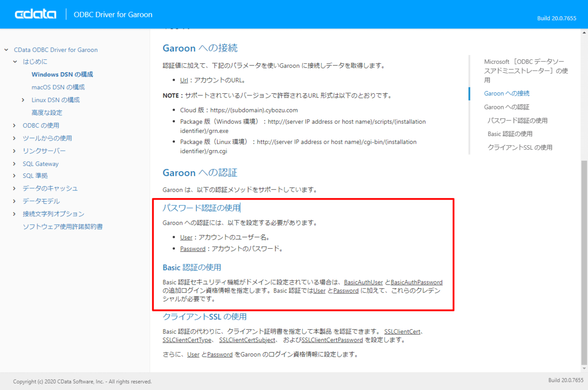
Task: Expand データモデル section
Action: pos(15,201)
